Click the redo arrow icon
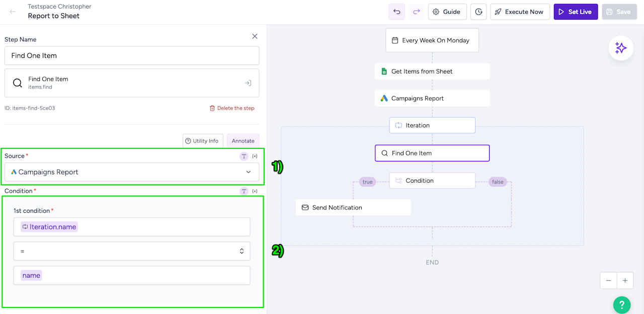 pyautogui.click(x=416, y=12)
